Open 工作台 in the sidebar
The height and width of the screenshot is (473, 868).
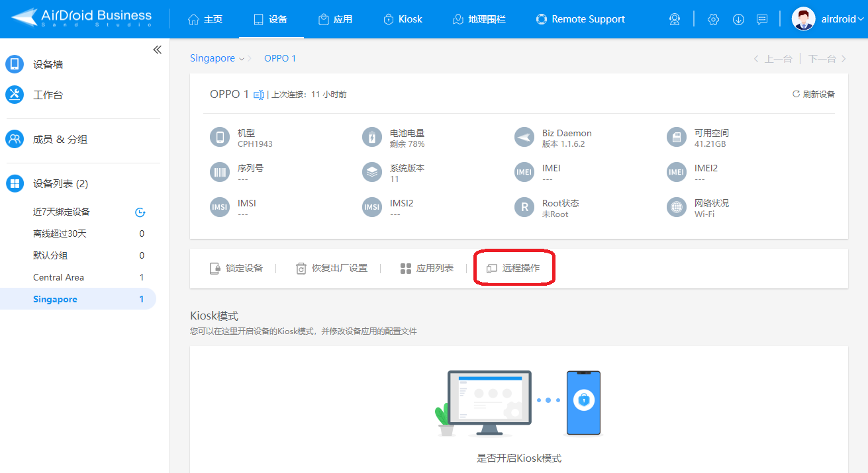pos(48,95)
